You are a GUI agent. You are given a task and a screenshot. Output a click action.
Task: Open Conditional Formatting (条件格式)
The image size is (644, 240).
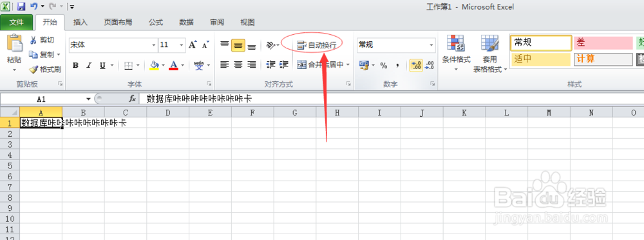(457, 53)
